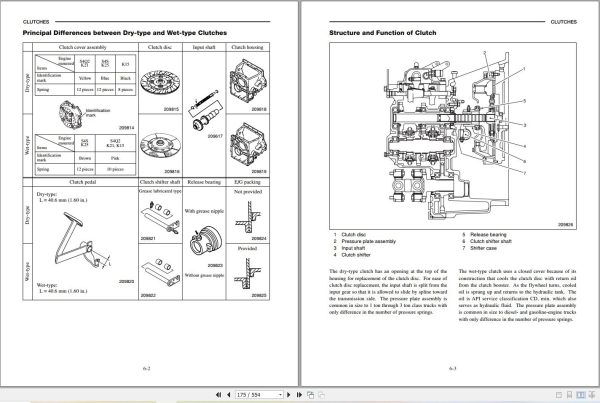This screenshot has width=600, height=403.
Task: Click legend entry 'Clutch shifter shaft'
Action: coord(491,241)
